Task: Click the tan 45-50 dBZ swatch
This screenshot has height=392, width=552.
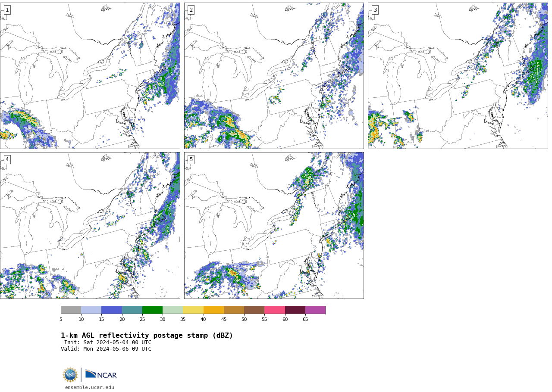Action: coord(234,310)
